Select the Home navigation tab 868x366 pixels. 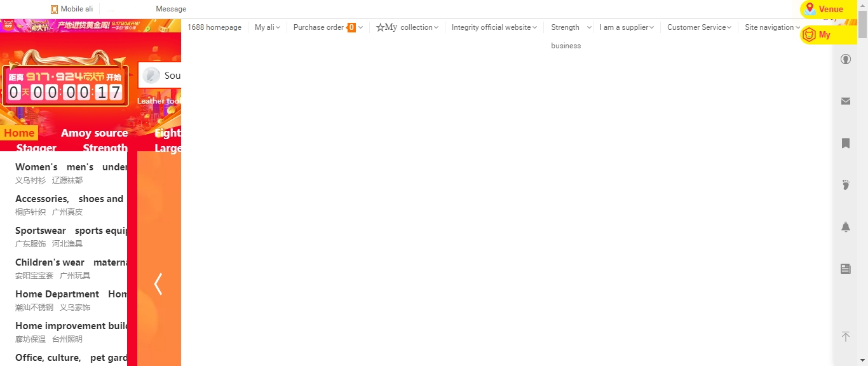[19, 133]
